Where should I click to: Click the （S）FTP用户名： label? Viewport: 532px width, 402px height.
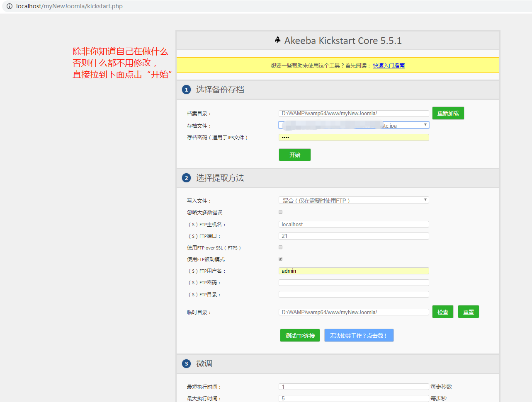[206, 271]
